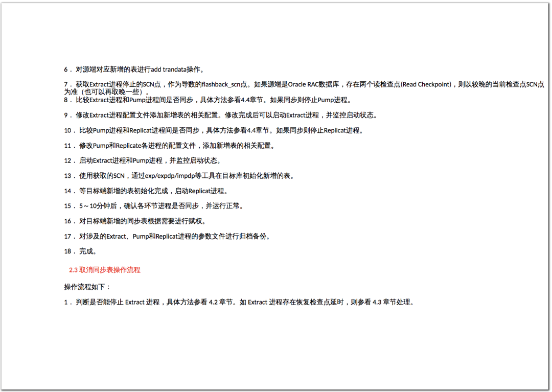
Task: Click step 1 判断是否能停止 Extract 进程
Action: coord(239,302)
